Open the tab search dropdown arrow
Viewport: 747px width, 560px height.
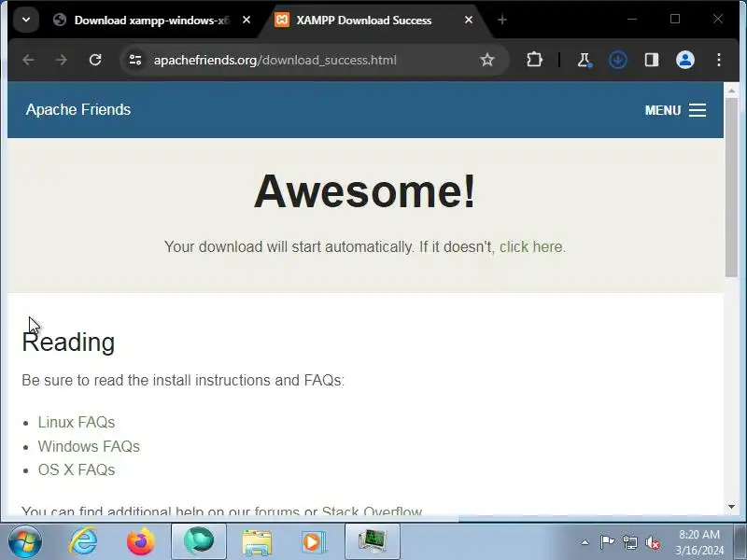(x=26, y=20)
